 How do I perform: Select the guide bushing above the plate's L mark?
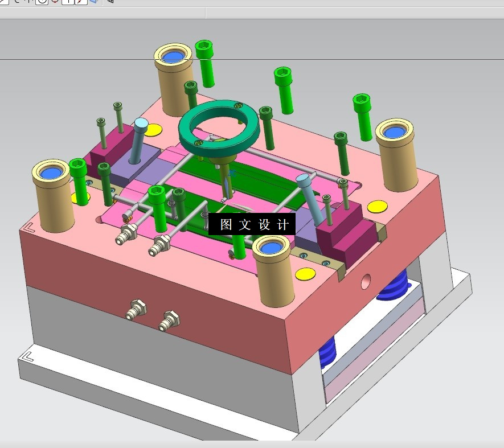53,195
